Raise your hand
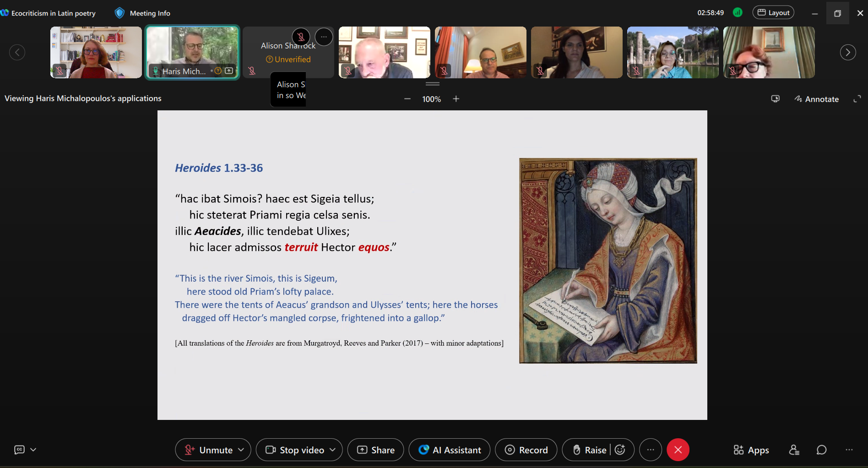This screenshot has width=868, height=468. [590, 450]
